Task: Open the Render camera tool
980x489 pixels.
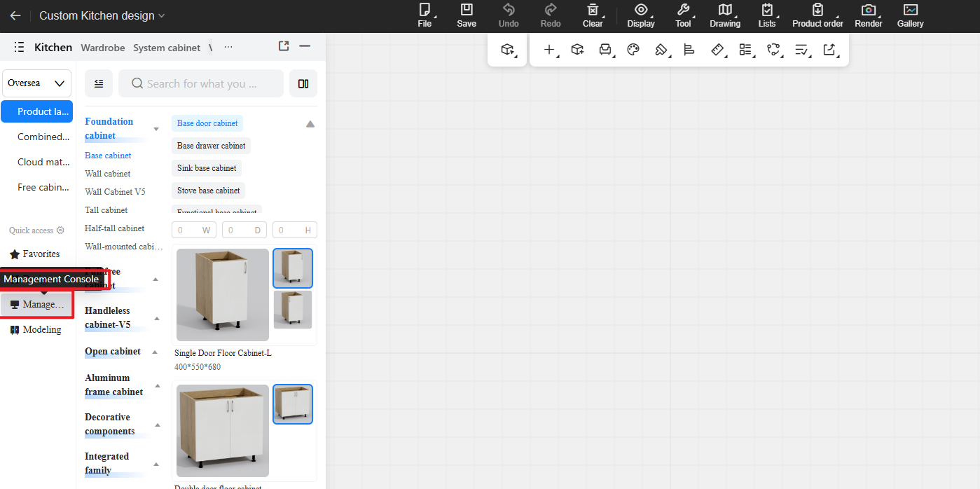Action: [868, 15]
